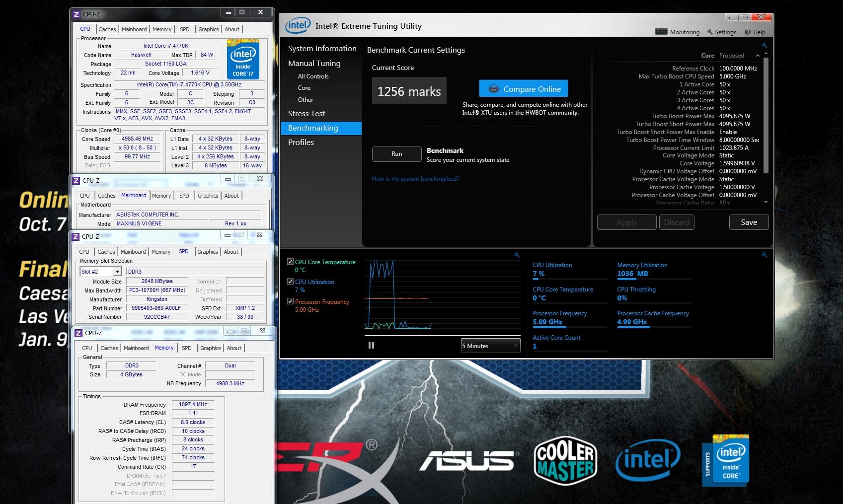Screen dimensions: 843x504
Task: Select Profiles in XTU sidebar
Action: (301, 142)
